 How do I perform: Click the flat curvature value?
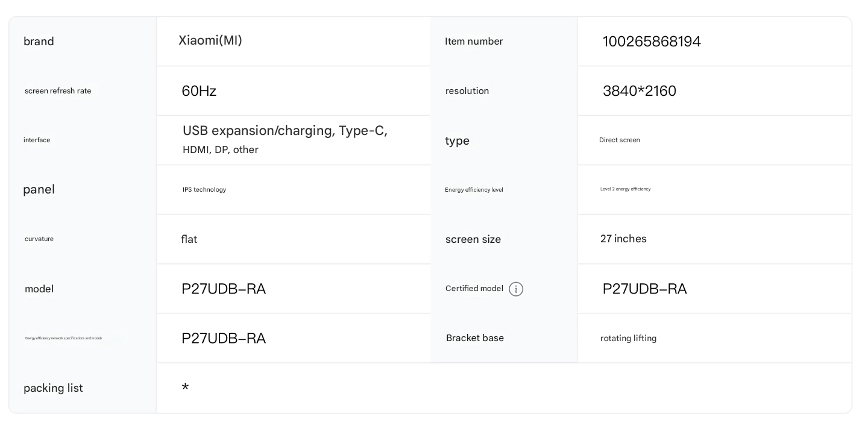(x=189, y=239)
